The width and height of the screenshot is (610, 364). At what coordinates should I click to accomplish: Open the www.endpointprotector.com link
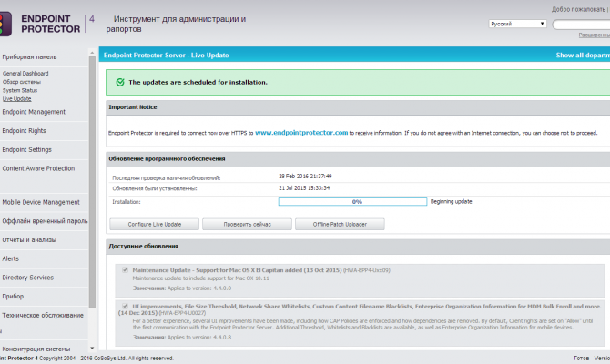tap(301, 133)
